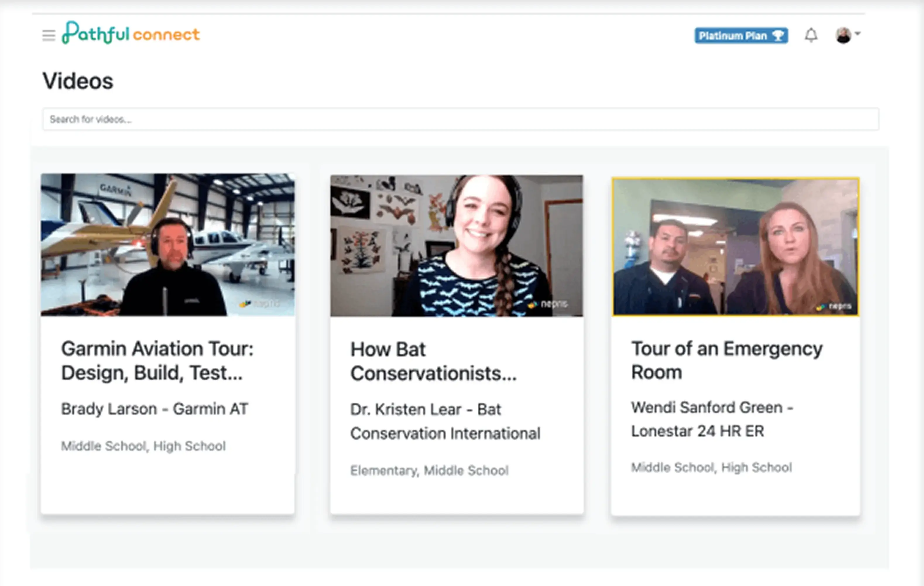This screenshot has width=924, height=586.
Task: Click the Elementary, Middle School label
Action: [x=429, y=470]
